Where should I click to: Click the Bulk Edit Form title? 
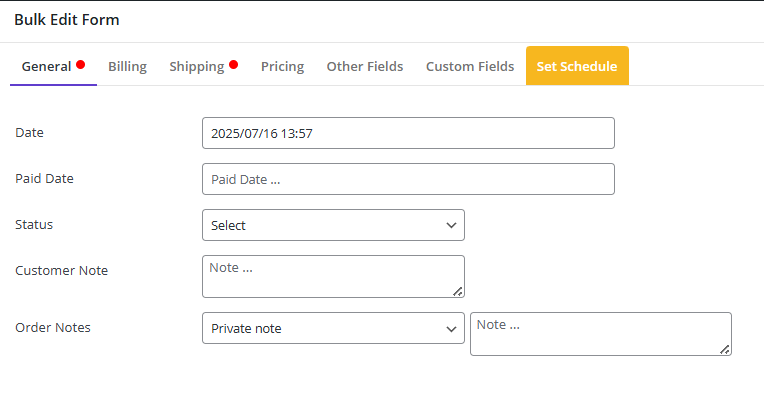pyautogui.click(x=67, y=20)
